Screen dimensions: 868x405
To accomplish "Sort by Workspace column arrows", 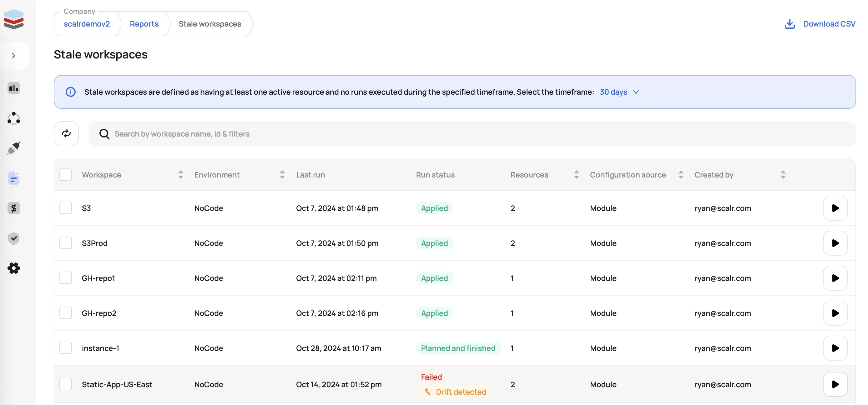I will (x=181, y=174).
